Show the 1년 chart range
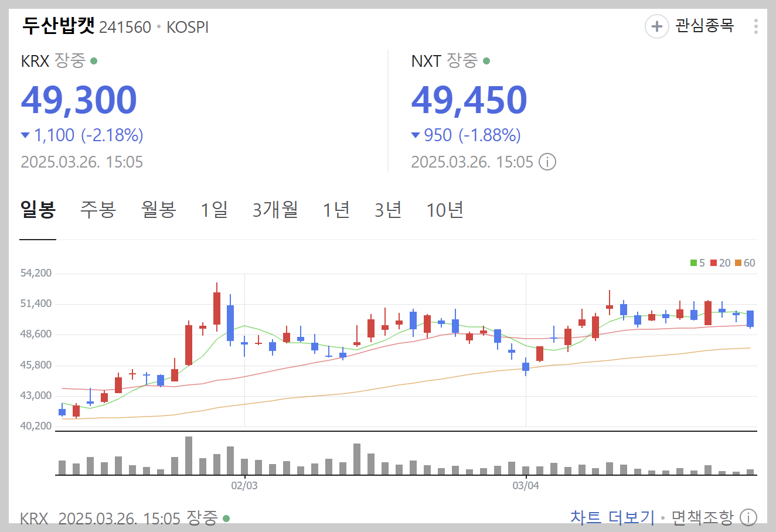776x532 pixels. pos(336,209)
